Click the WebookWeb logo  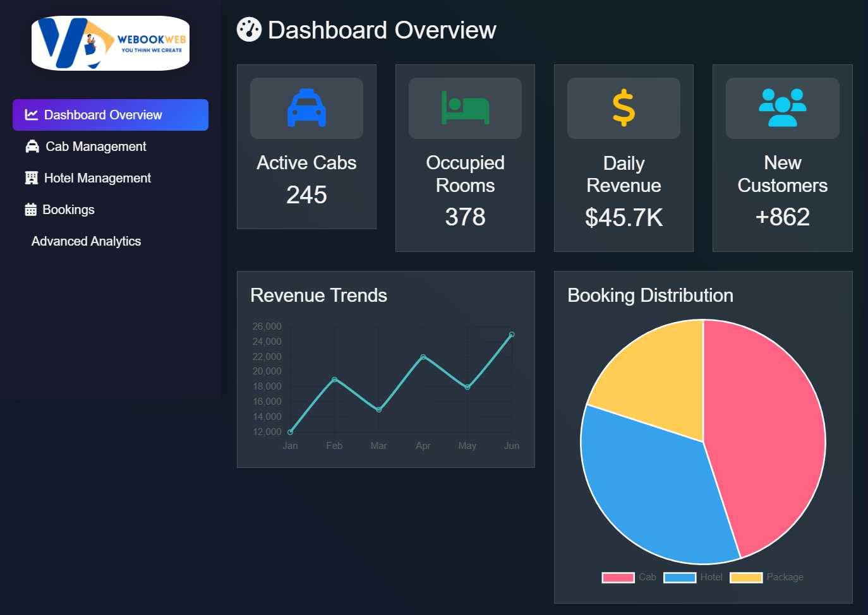pyautogui.click(x=110, y=43)
